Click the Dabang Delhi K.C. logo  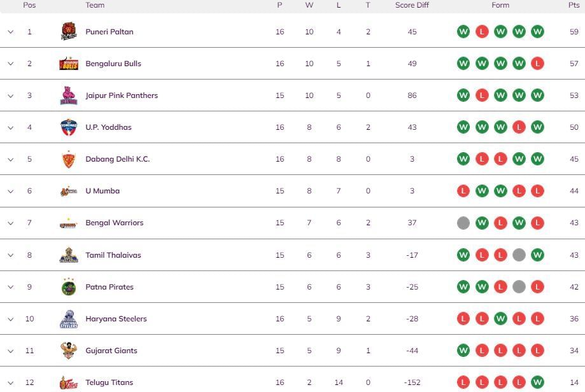point(69,158)
